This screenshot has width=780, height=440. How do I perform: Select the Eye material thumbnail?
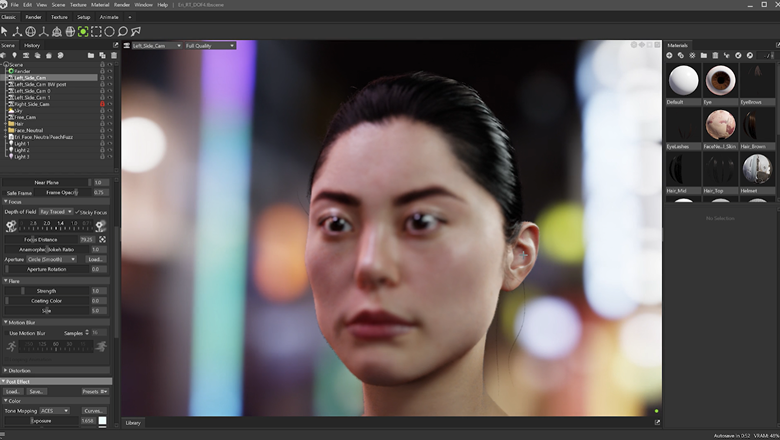tap(720, 81)
